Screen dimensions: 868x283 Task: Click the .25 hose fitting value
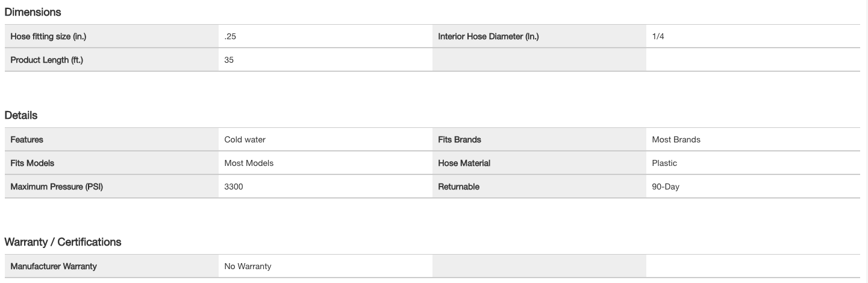coord(230,37)
